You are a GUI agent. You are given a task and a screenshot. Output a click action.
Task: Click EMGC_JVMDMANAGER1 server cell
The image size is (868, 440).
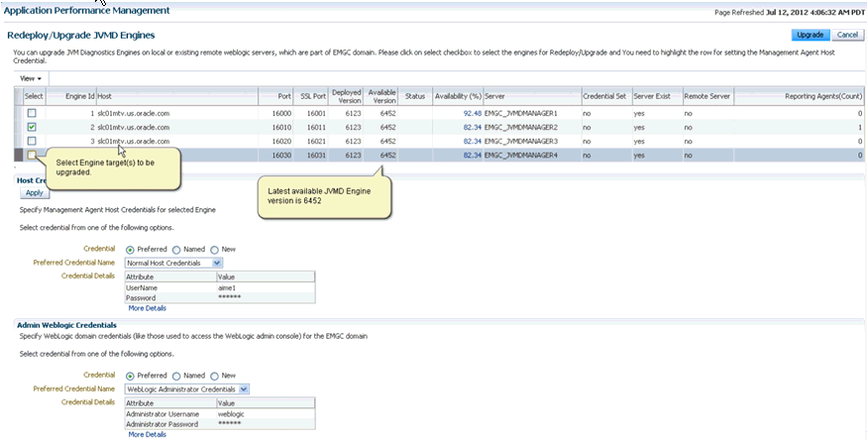pyautogui.click(x=521, y=113)
